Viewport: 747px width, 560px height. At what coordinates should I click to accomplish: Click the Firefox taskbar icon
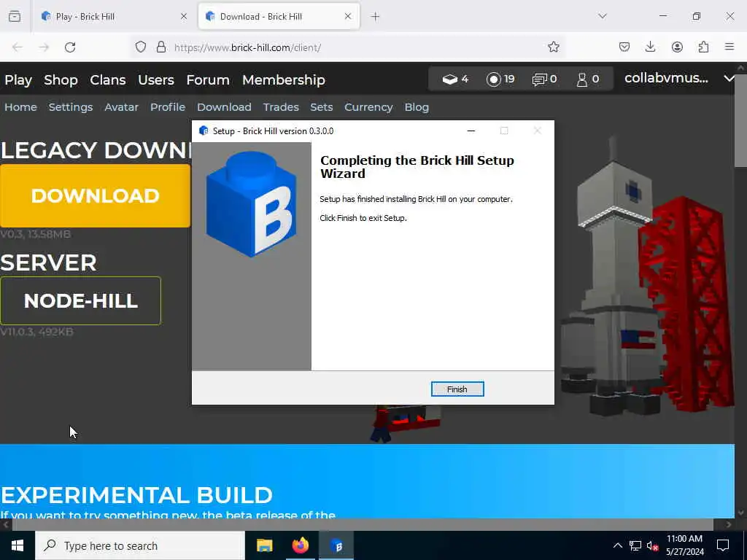pyautogui.click(x=300, y=545)
